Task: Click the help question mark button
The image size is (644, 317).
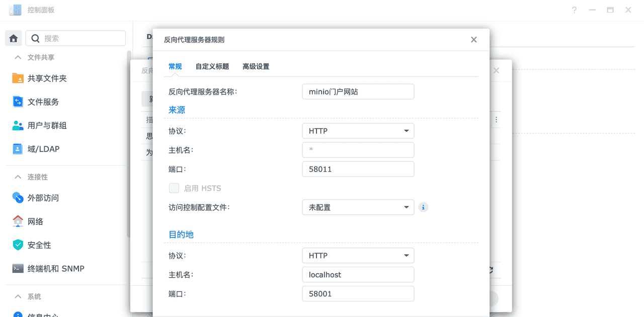Action: pyautogui.click(x=574, y=10)
